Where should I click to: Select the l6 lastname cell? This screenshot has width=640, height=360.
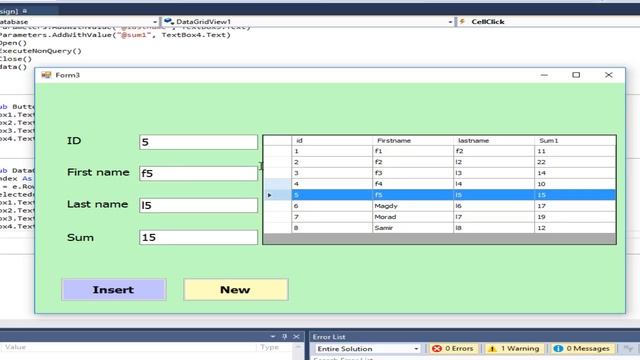493,206
